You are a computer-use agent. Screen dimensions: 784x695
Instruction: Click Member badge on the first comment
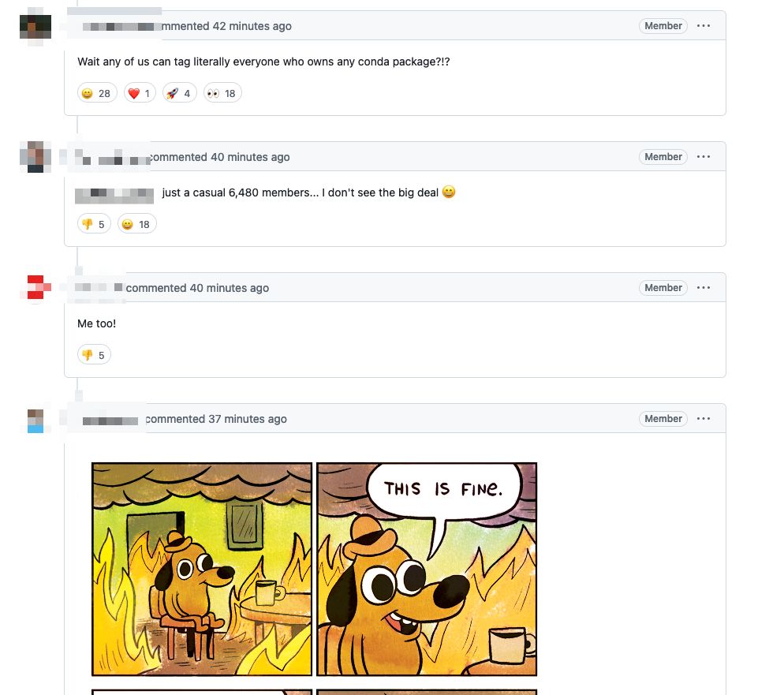tap(663, 25)
